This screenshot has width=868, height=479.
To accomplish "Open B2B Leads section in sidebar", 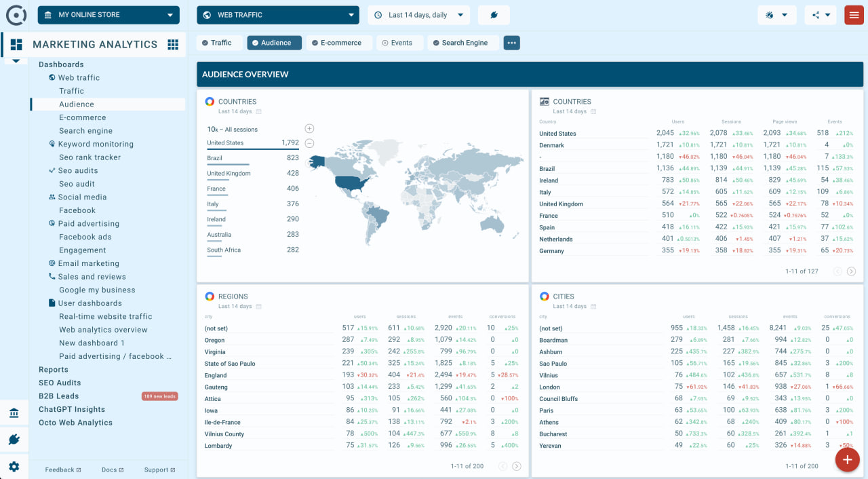I will 58,396.
